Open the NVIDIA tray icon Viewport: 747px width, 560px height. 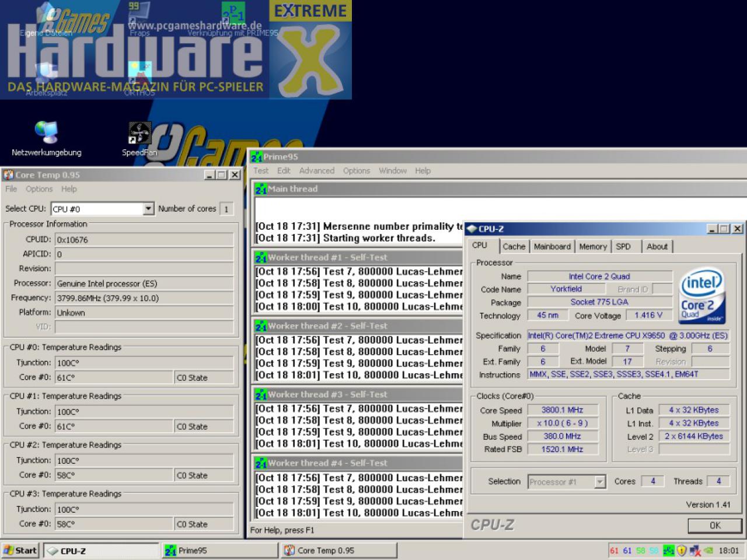pos(708,550)
